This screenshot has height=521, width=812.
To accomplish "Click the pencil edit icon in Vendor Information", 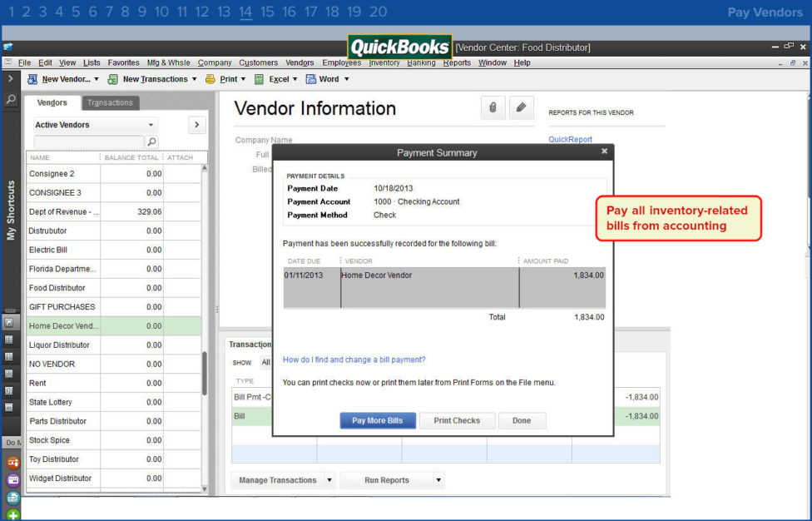I will click(521, 107).
